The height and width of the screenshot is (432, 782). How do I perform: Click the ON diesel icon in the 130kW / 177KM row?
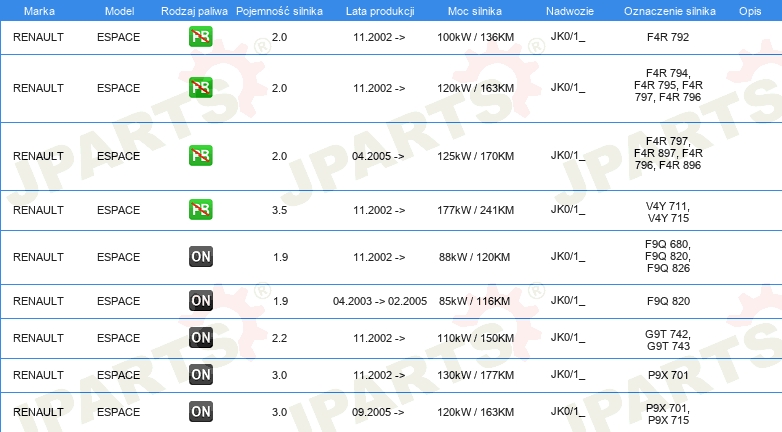pyautogui.click(x=200, y=375)
